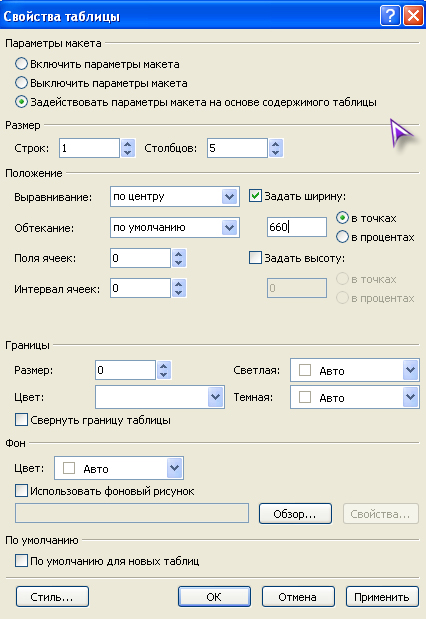Decrease the Столбцов column count spinner
Screen dimensions: 426x619
click(x=276, y=153)
